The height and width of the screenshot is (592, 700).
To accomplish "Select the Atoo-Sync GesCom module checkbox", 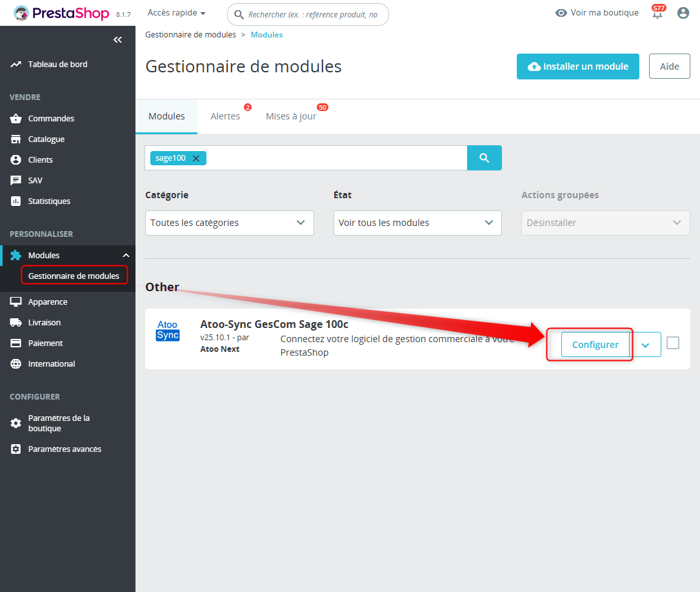I will click(673, 343).
